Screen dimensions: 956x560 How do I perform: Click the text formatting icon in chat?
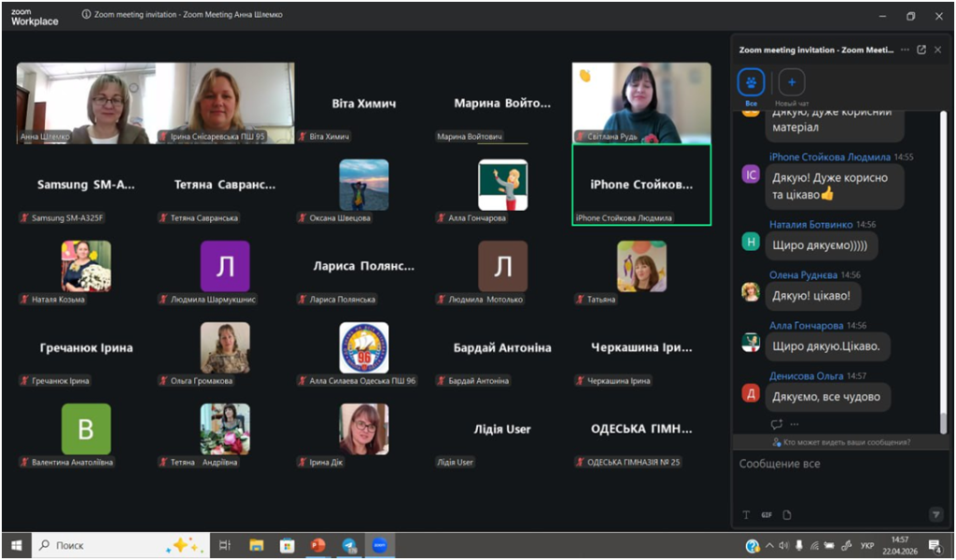(x=746, y=514)
